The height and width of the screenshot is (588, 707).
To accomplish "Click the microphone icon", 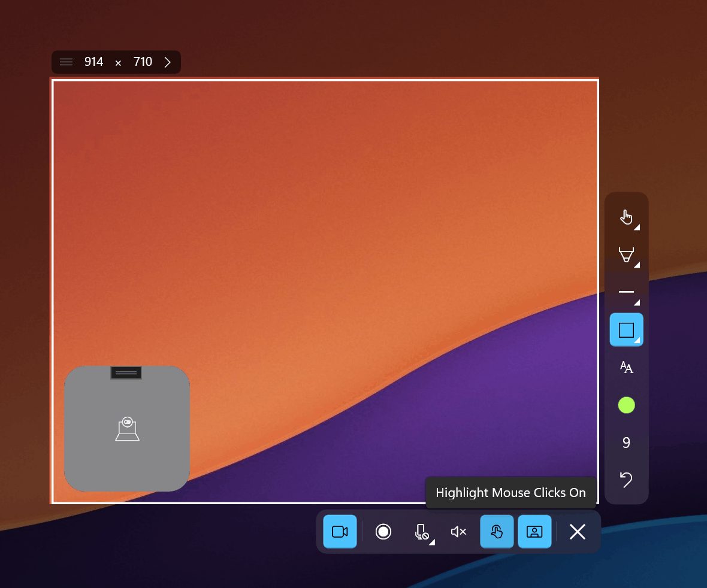I will 421,530.
